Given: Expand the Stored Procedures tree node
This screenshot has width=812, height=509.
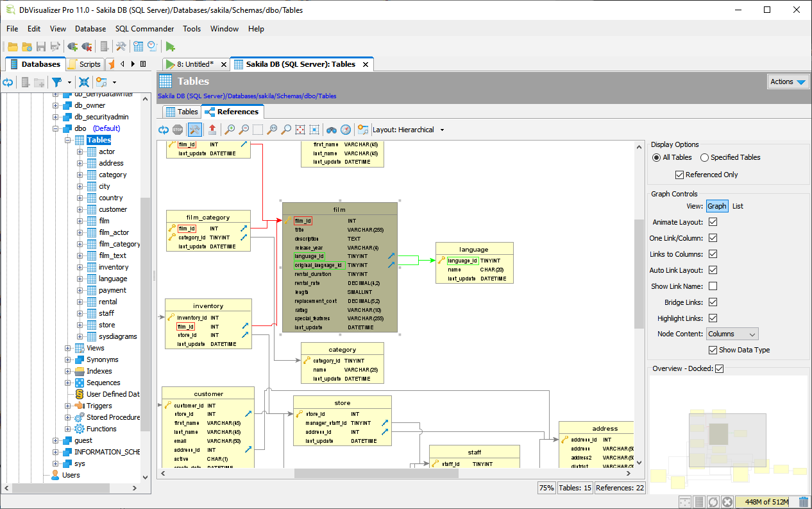Looking at the screenshot, I should 67,417.
